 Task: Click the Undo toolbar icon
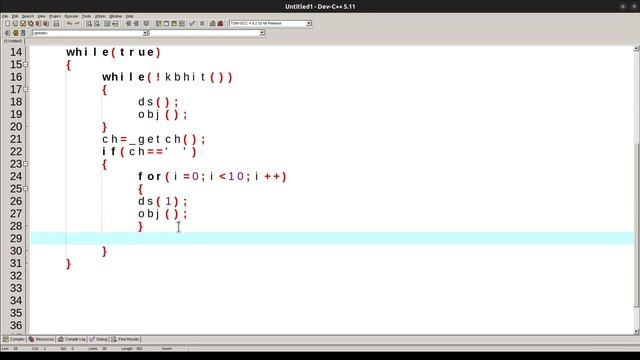click(x=69, y=23)
